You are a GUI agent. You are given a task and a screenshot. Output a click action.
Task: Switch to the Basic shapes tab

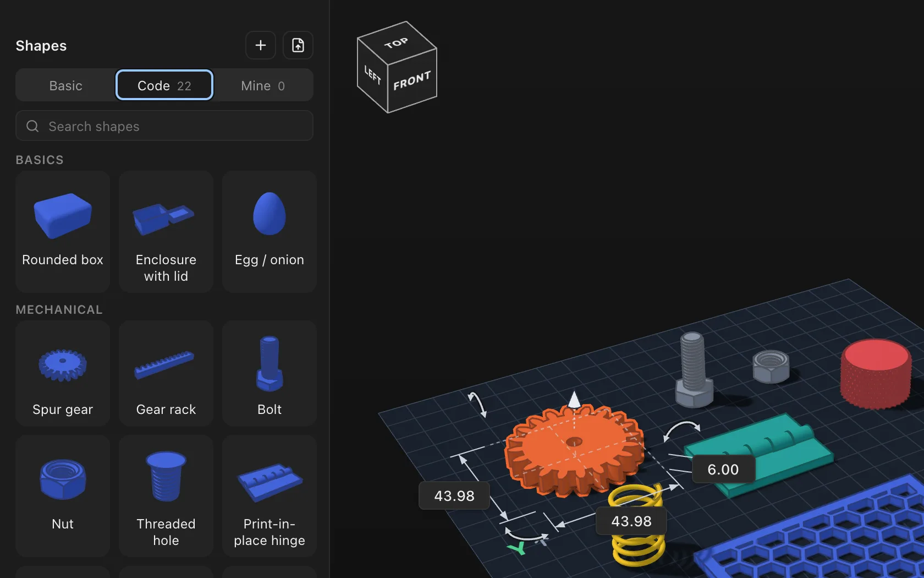pyautogui.click(x=66, y=85)
